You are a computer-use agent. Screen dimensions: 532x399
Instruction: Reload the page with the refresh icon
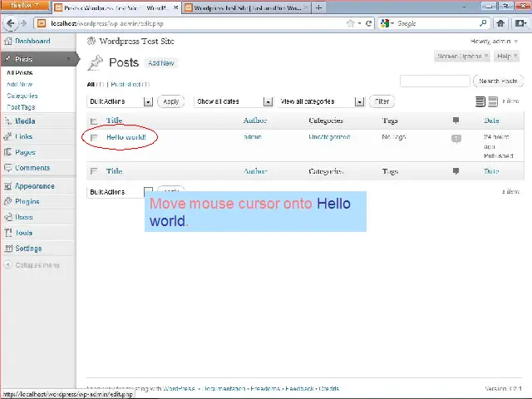(368, 23)
